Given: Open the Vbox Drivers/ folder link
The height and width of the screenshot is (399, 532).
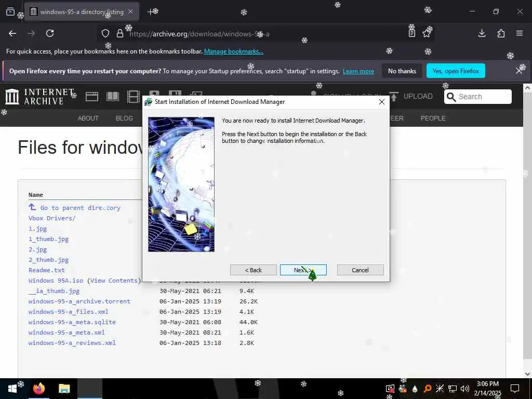Looking at the screenshot, I should pos(52,218).
